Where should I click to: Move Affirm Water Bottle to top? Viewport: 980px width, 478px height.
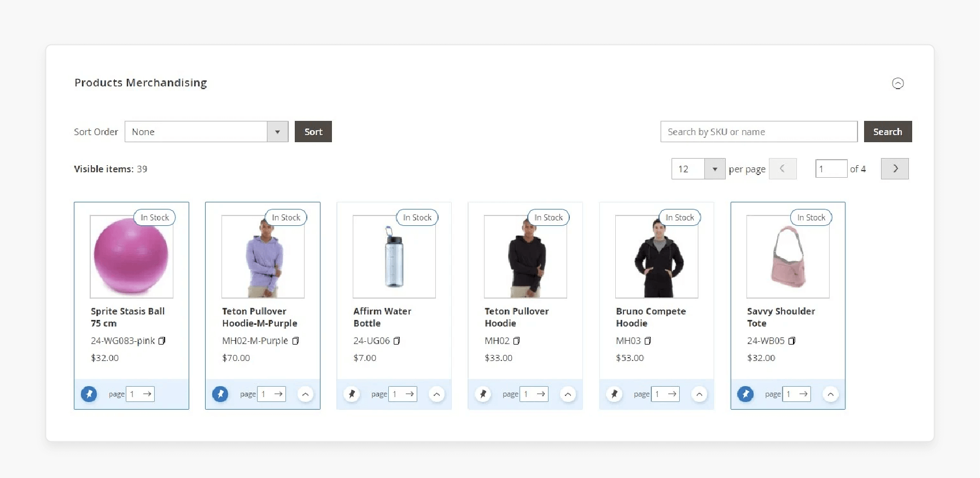pos(437,394)
